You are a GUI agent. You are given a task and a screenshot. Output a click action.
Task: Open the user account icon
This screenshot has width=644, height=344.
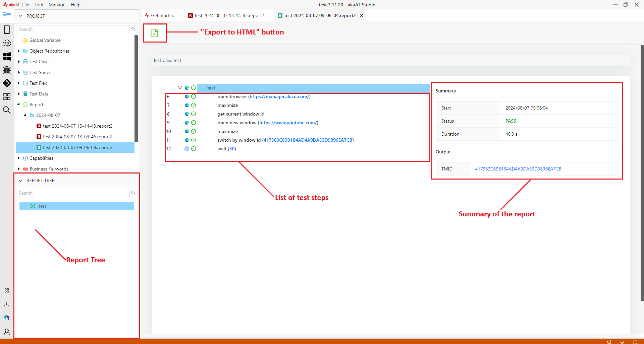click(7, 332)
